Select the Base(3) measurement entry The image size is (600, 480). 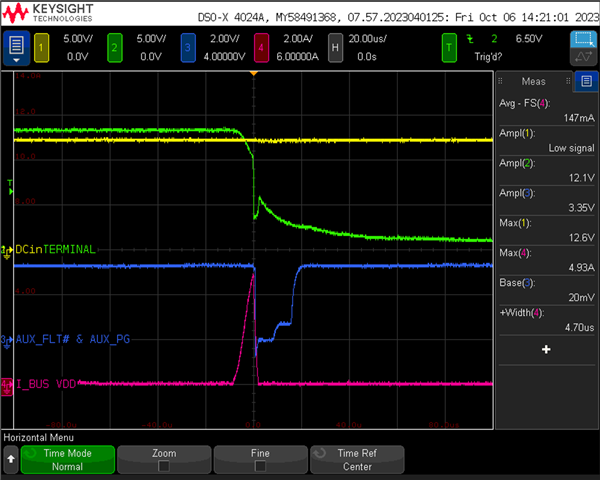[x=546, y=290]
